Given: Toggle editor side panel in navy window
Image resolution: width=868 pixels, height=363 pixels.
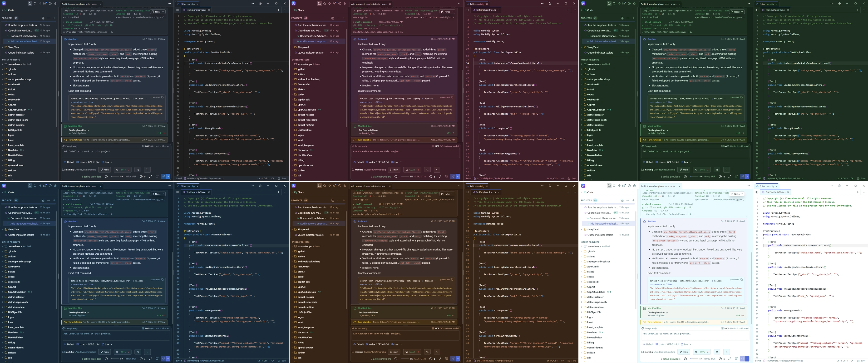Looking at the screenshot, I should point(178,192).
